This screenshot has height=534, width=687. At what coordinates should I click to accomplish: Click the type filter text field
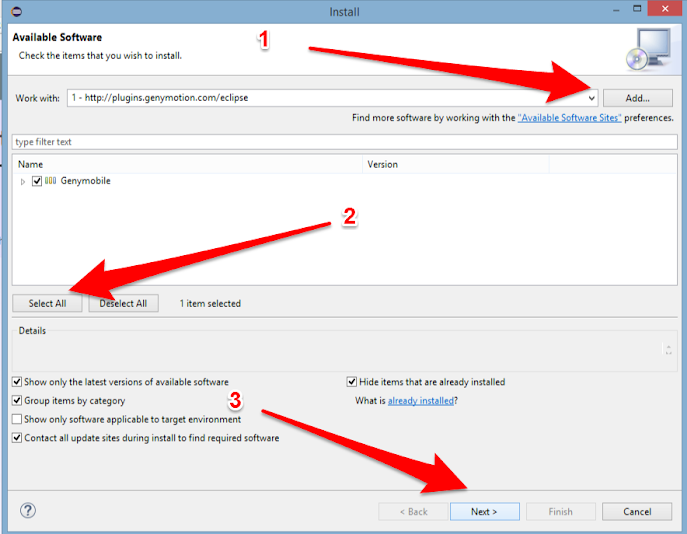pos(344,142)
